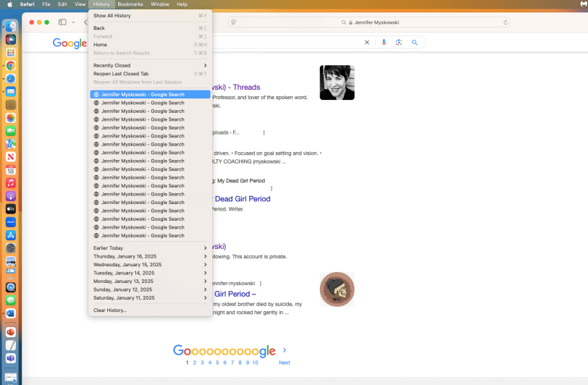The image size is (588, 385).
Task: Open the File menu
Action: pos(46,4)
